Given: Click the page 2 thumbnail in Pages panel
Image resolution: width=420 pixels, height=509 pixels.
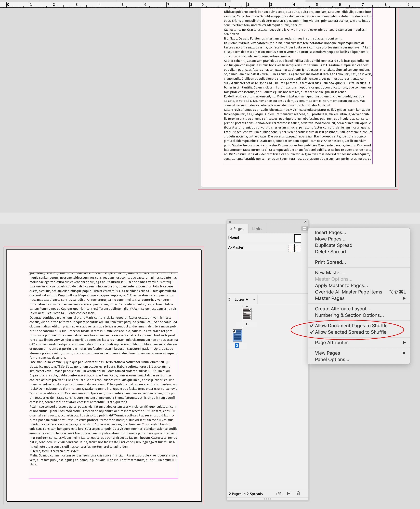Looking at the screenshot, I should (238, 335).
